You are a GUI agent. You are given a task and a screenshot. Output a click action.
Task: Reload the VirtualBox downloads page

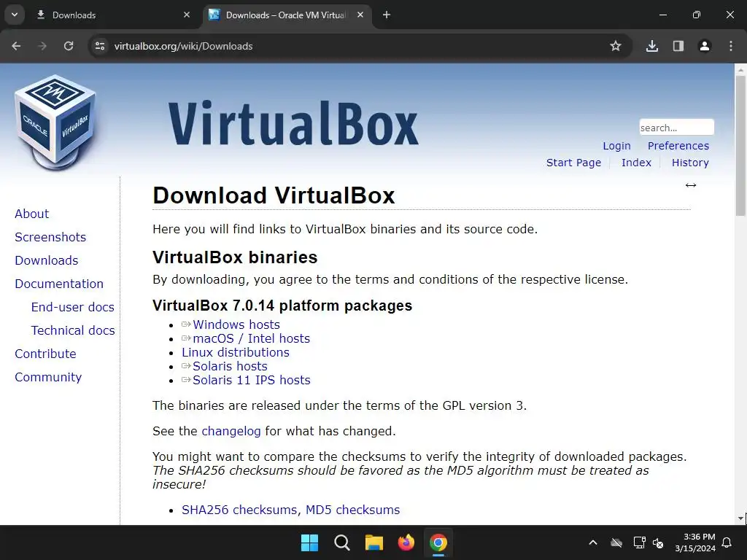click(69, 46)
